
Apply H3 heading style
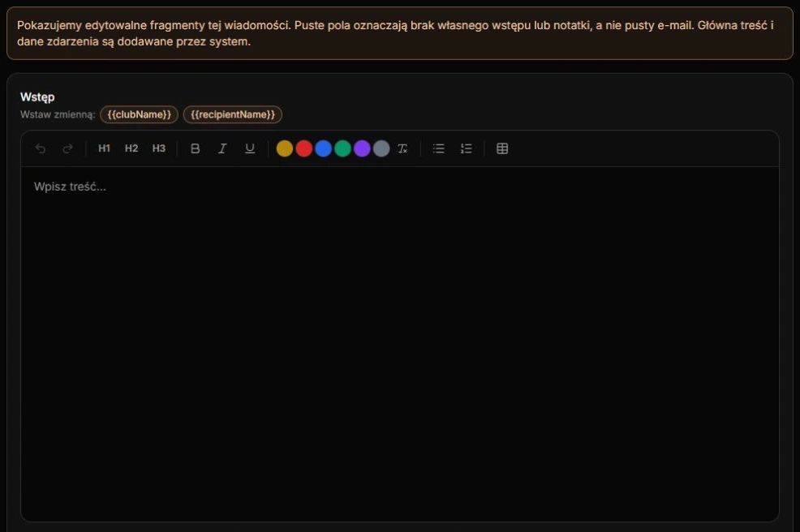[159, 148]
